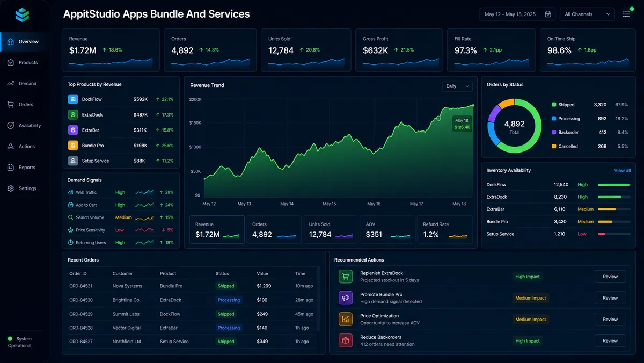644x363 pixels.
Task: Click the Actions icon in sidebar
Action: pos(11,146)
